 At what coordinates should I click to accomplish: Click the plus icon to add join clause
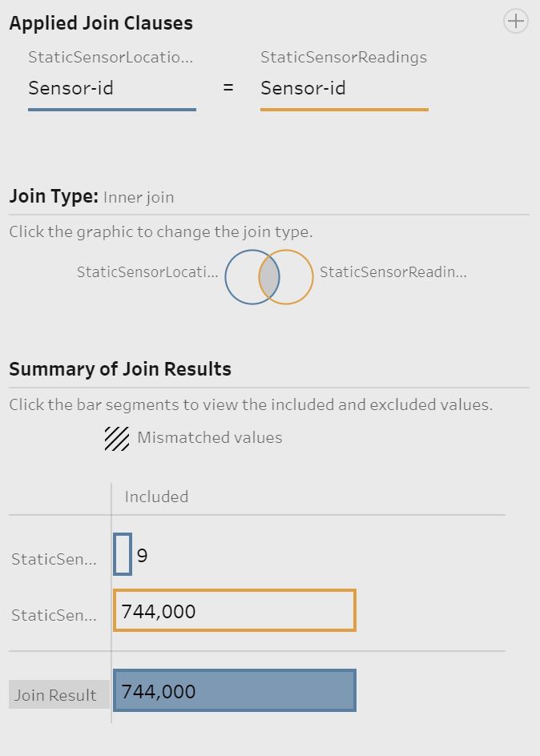click(x=515, y=21)
